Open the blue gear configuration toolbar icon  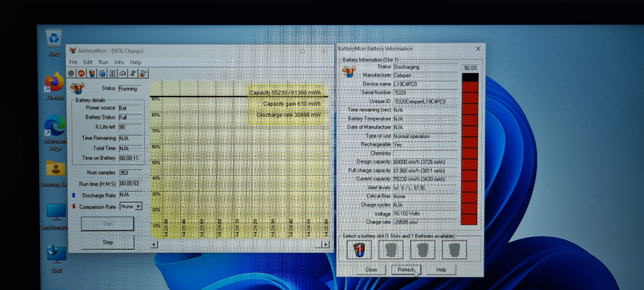coord(102,73)
